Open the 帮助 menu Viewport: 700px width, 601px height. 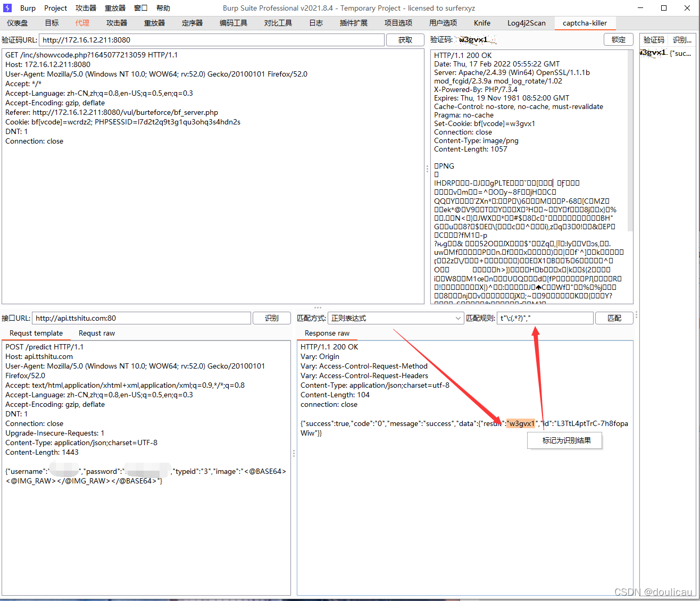pos(163,8)
